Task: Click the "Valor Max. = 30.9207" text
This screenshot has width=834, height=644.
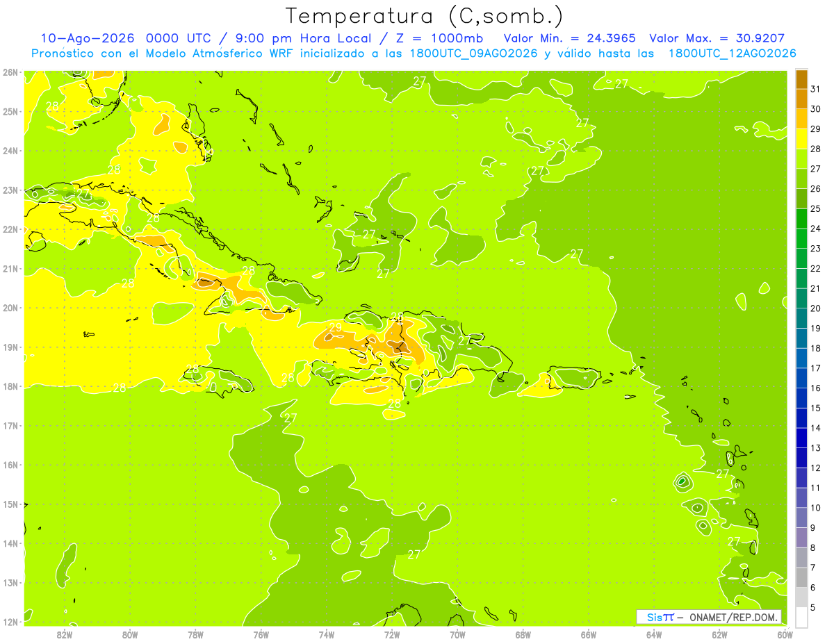Action: (717, 38)
